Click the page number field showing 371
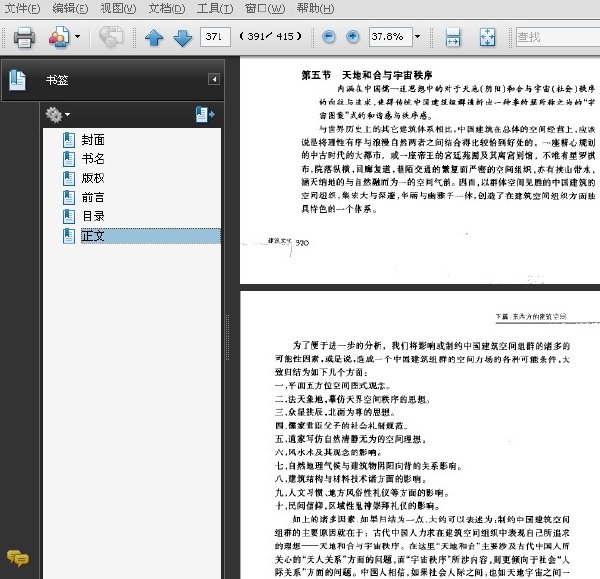Image resolution: width=600 pixels, height=579 pixels. click(x=215, y=37)
